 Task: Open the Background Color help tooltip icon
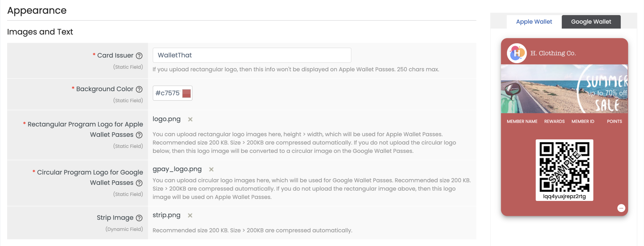tap(139, 89)
